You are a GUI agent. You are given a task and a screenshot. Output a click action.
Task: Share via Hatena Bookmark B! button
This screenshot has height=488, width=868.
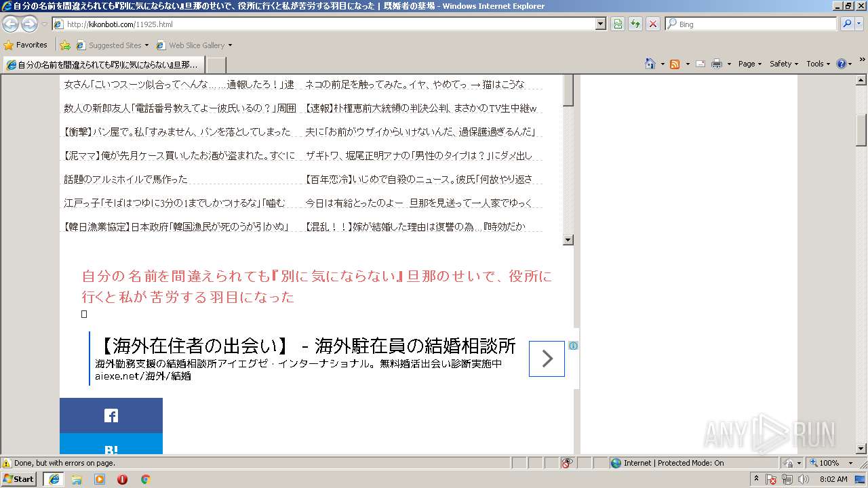[x=111, y=445]
